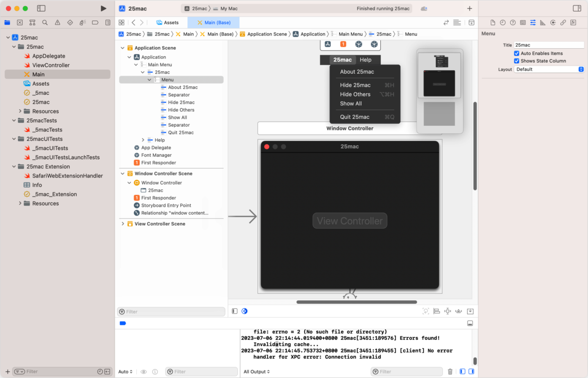Screen dimensions: 588x378
Task: Toggle Shows State Column checkbox
Action: point(516,61)
